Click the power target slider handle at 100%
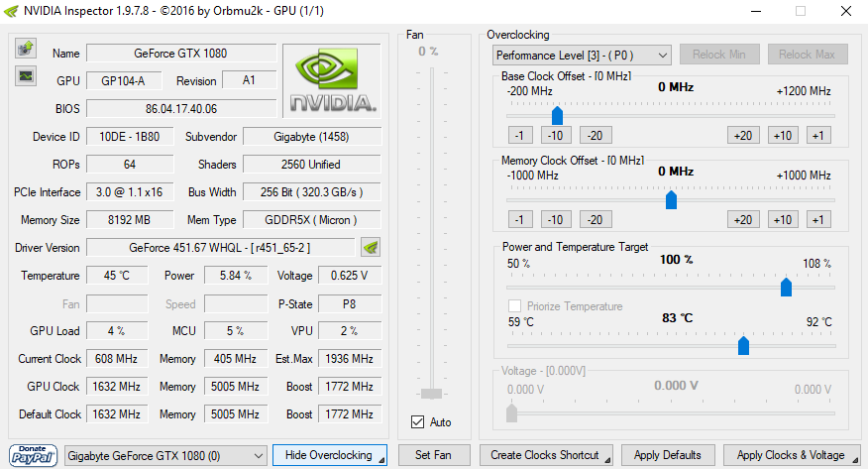 (x=787, y=287)
